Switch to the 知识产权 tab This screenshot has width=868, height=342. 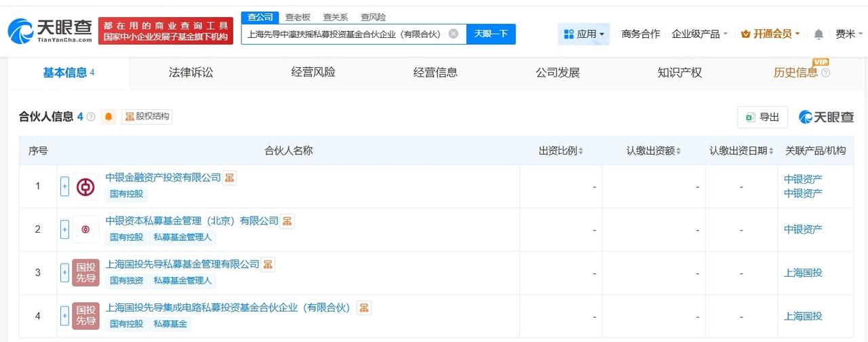tap(679, 73)
